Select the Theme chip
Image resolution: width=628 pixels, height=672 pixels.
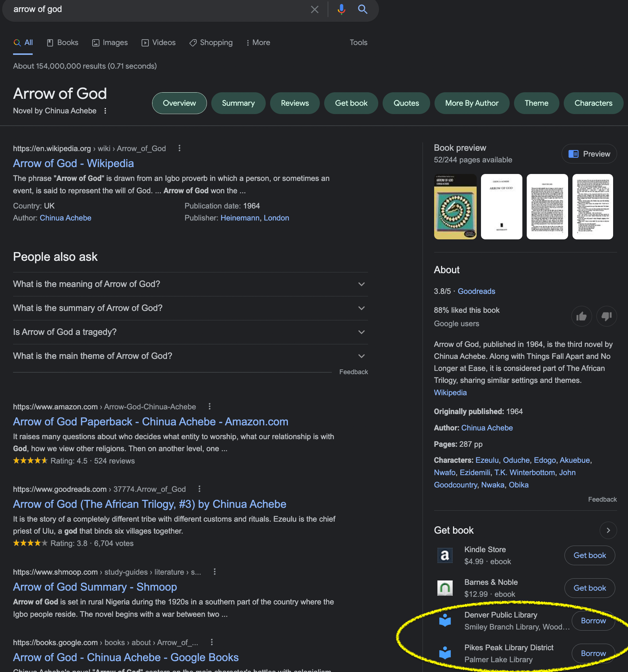pyautogui.click(x=537, y=103)
